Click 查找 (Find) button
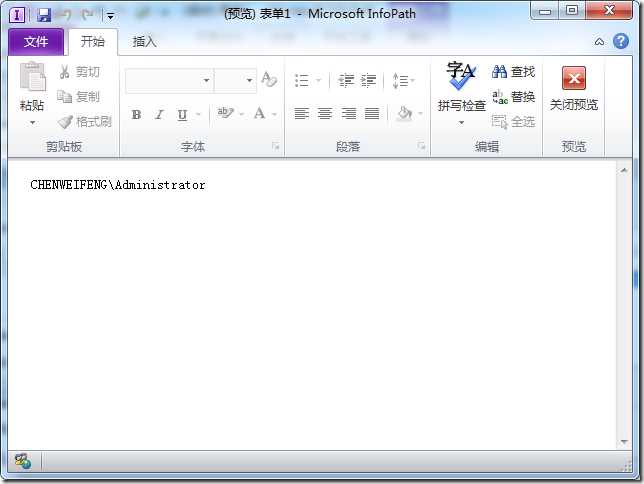644x484 pixels. [513, 72]
